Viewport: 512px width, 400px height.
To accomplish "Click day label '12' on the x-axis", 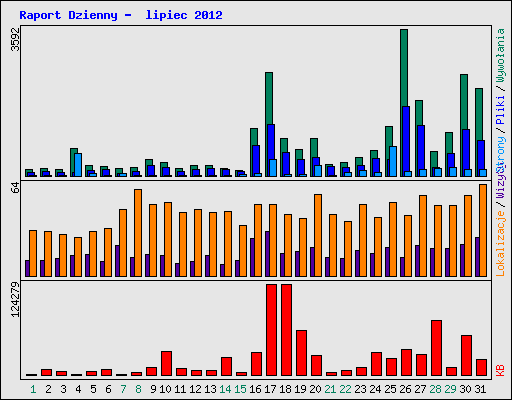I will pyautogui.click(x=195, y=389).
